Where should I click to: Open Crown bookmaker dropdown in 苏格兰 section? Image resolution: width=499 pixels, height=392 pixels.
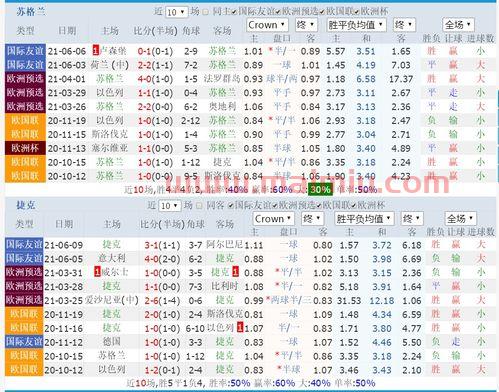click(x=267, y=25)
